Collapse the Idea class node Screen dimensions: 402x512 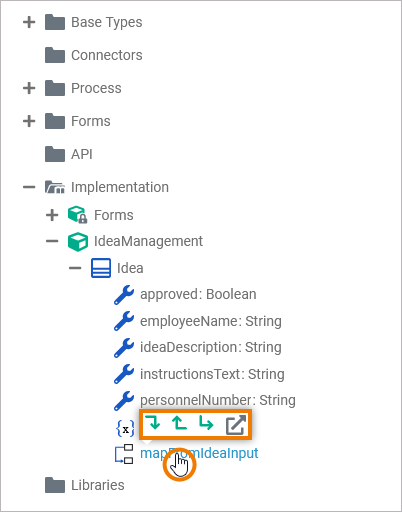click(75, 268)
